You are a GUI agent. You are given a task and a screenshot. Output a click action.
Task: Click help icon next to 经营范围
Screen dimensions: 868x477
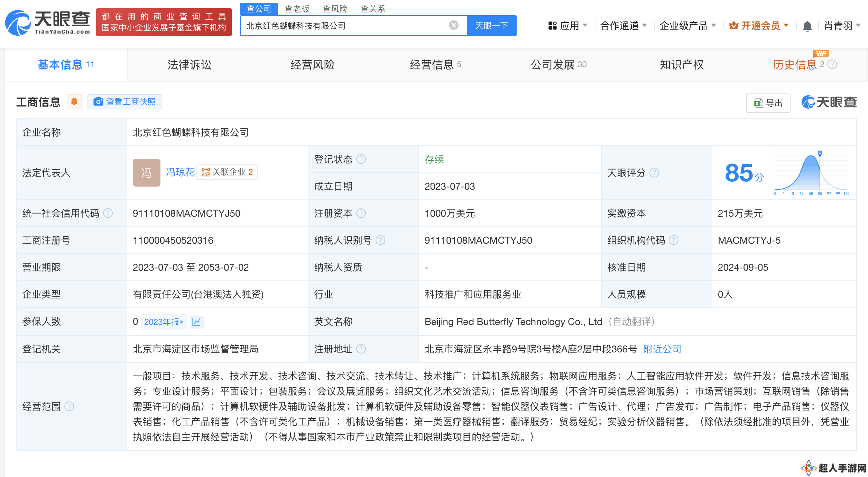point(69,406)
